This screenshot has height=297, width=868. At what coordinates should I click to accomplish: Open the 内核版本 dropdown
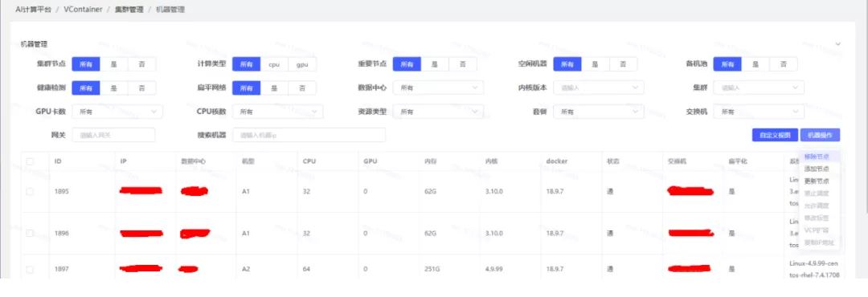coord(599,88)
